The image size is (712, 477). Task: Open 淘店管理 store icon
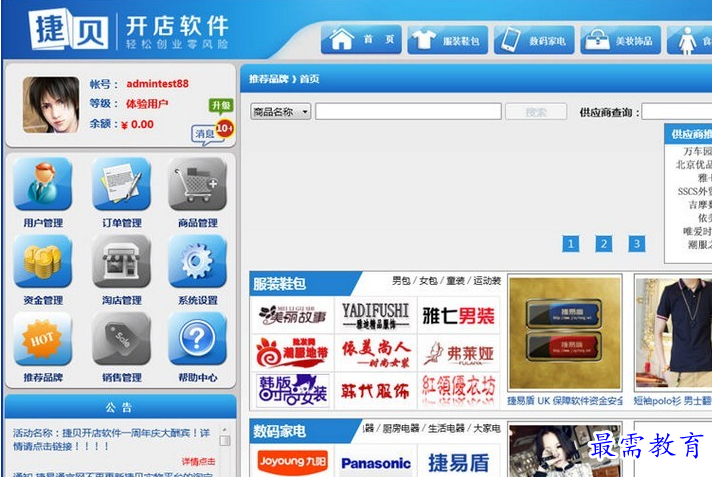(121, 261)
